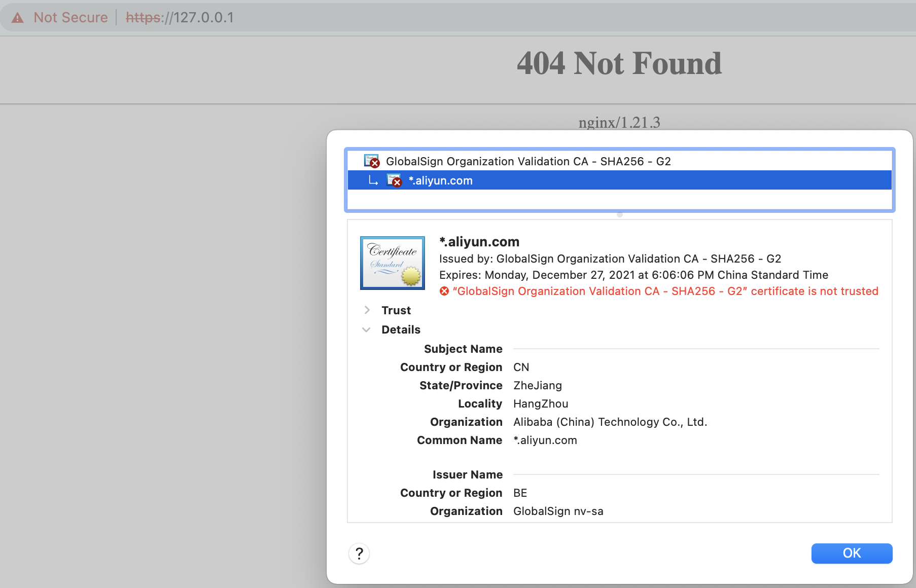This screenshot has width=916, height=588.
Task: Click the Locality label
Action: click(480, 403)
